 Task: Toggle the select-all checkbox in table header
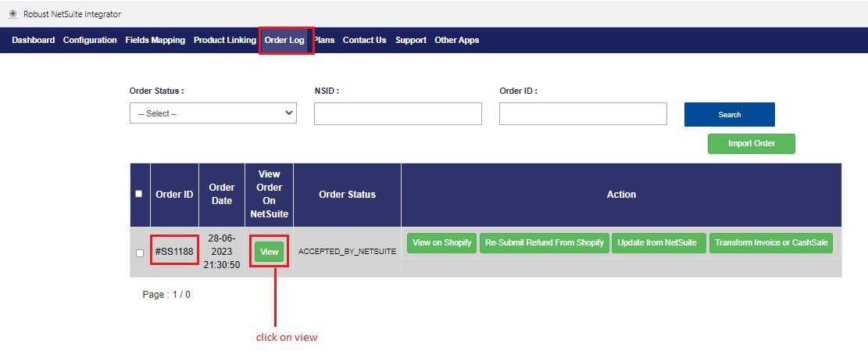pos(139,194)
